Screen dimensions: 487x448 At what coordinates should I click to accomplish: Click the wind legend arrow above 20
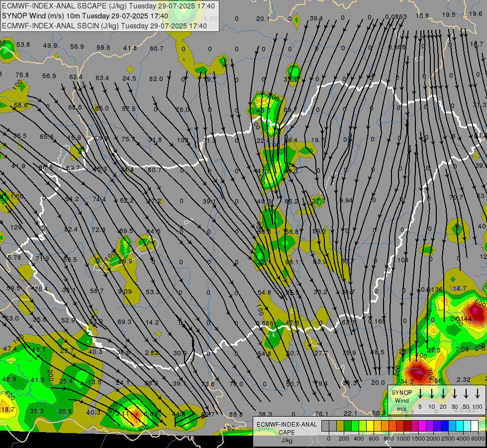(x=443, y=394)
